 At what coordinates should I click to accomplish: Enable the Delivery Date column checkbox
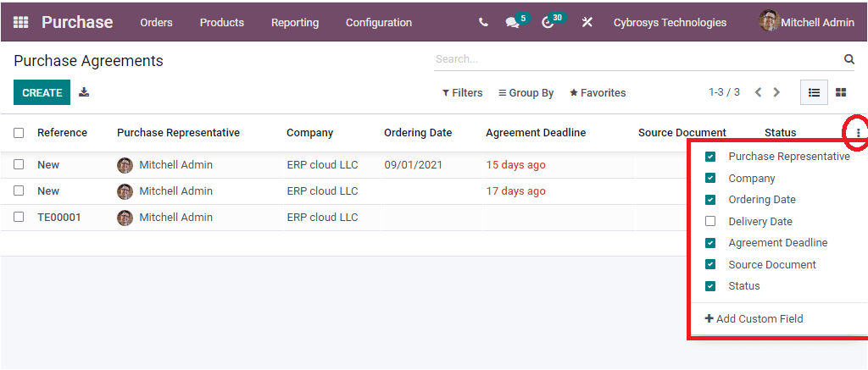click(x=710, y=222)
